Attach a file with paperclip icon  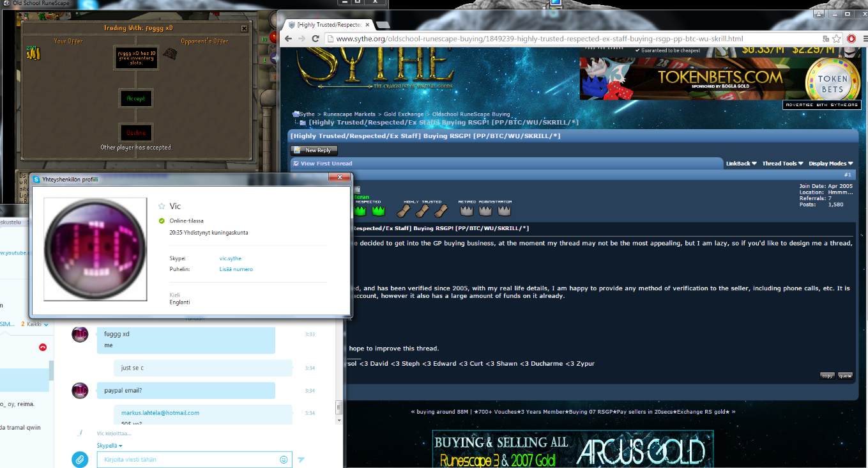80,459
